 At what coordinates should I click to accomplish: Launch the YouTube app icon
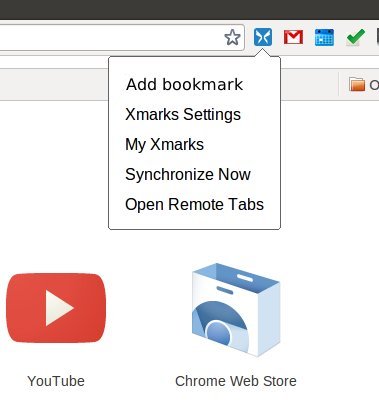[x=56, y=308]
